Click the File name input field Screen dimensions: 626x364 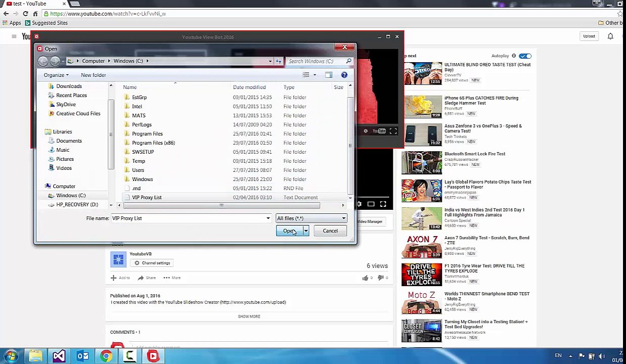pos(188,218)
